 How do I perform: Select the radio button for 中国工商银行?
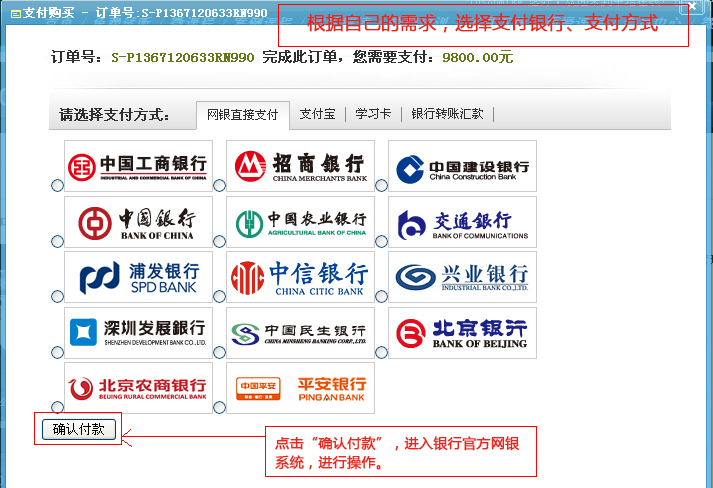[57, 186]
